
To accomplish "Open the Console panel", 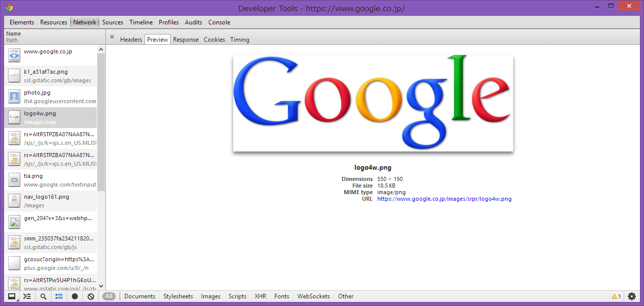I will pos(219,22).
